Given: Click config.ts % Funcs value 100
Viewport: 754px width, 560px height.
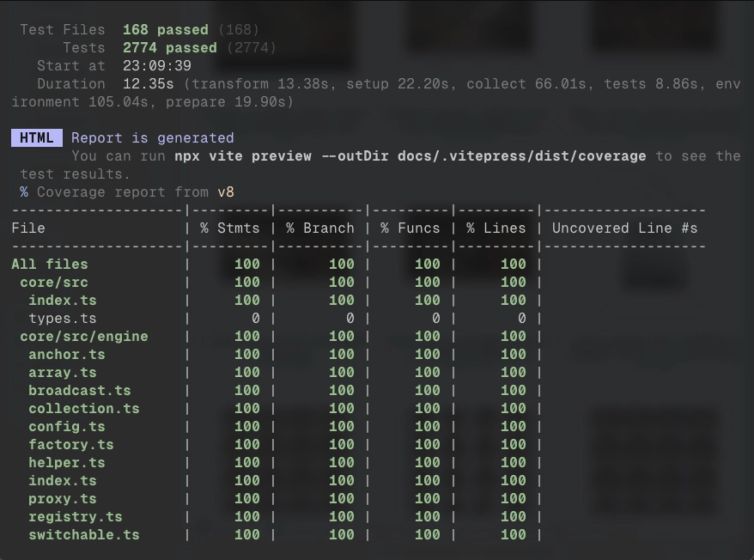Looking at the screenshot, I should 428,427.
